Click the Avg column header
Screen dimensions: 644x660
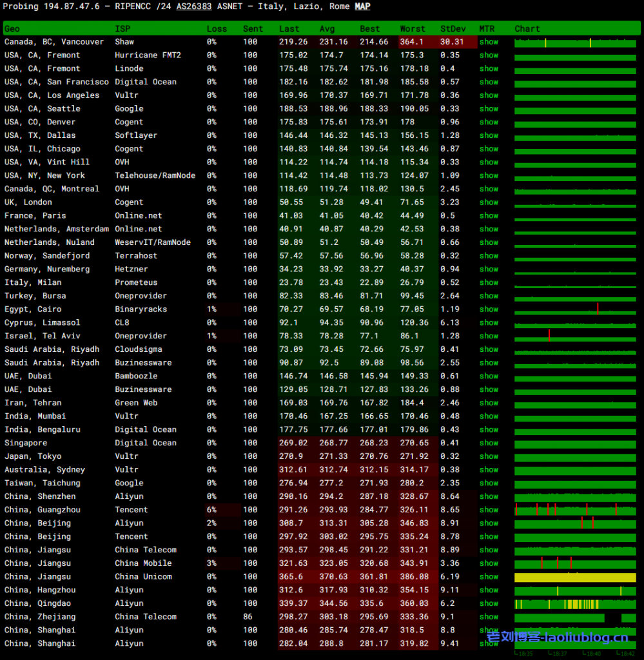coord(327,29)
